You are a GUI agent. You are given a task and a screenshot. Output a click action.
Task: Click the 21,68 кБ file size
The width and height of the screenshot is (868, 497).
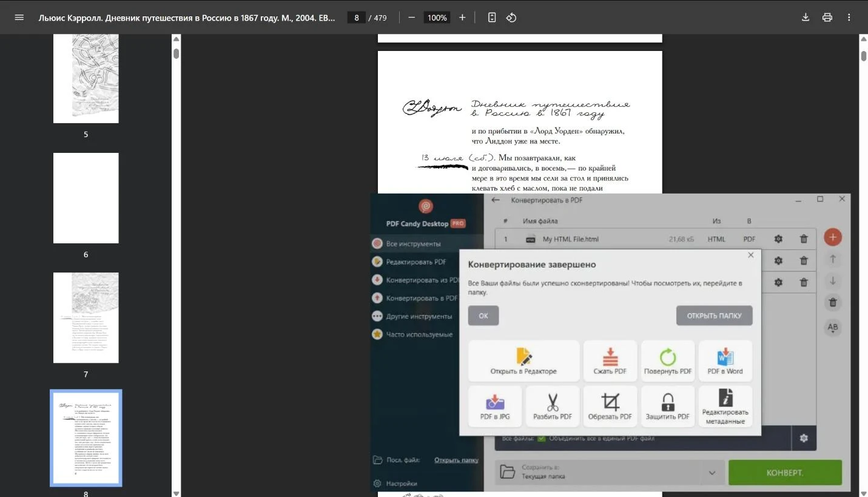tap(682, 239)
